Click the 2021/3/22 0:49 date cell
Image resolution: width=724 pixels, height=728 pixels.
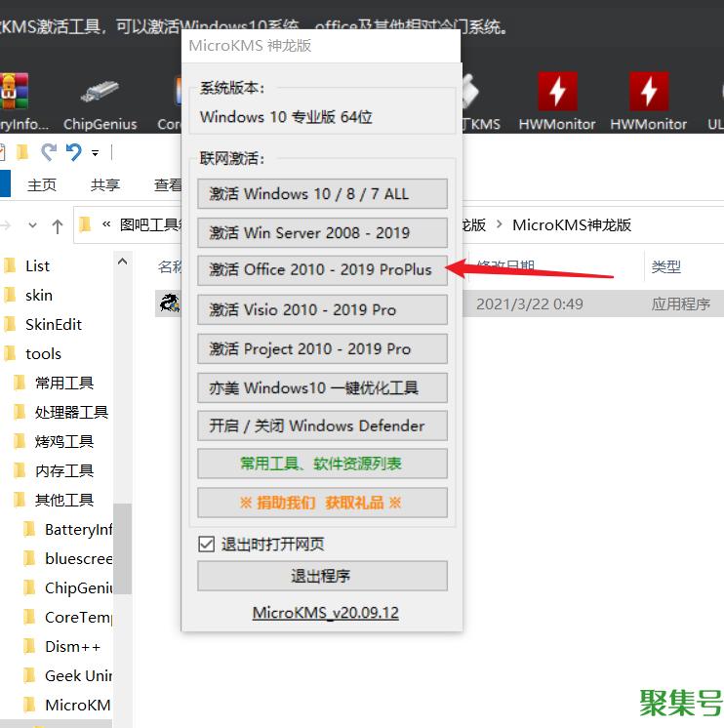click(530, 304)
